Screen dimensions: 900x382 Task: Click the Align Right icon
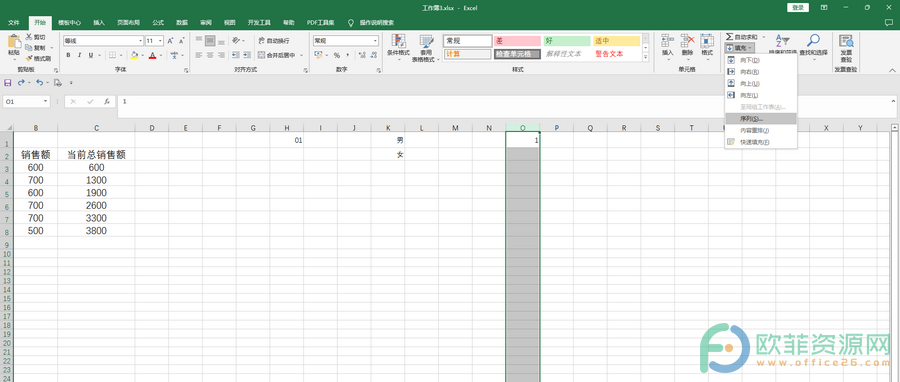tap(222, 55)
